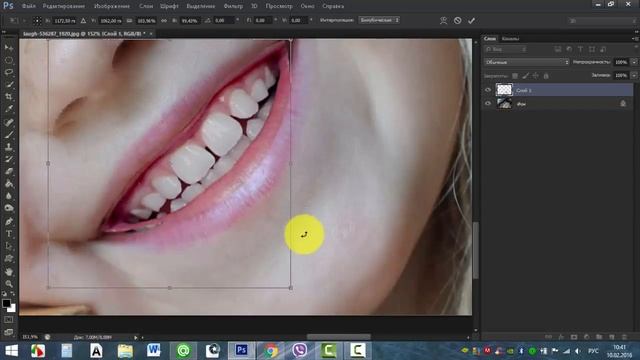This screenshot has width=640, height=360.
Task: Open Chrome from the taskbar
Action: (270, 351)
